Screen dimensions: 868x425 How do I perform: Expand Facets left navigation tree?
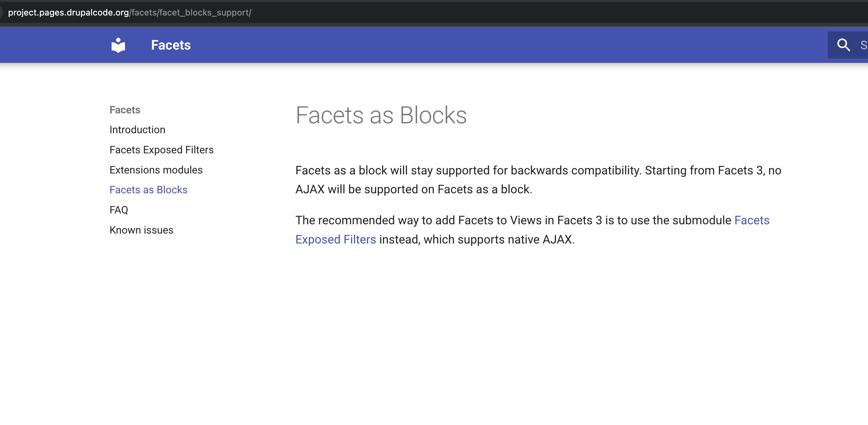click(x=125, y=110)
